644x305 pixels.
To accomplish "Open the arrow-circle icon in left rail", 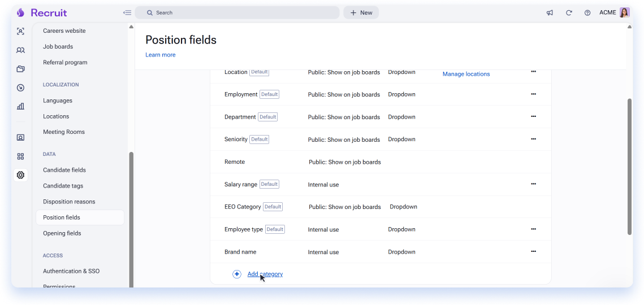I will click(20, 88).
